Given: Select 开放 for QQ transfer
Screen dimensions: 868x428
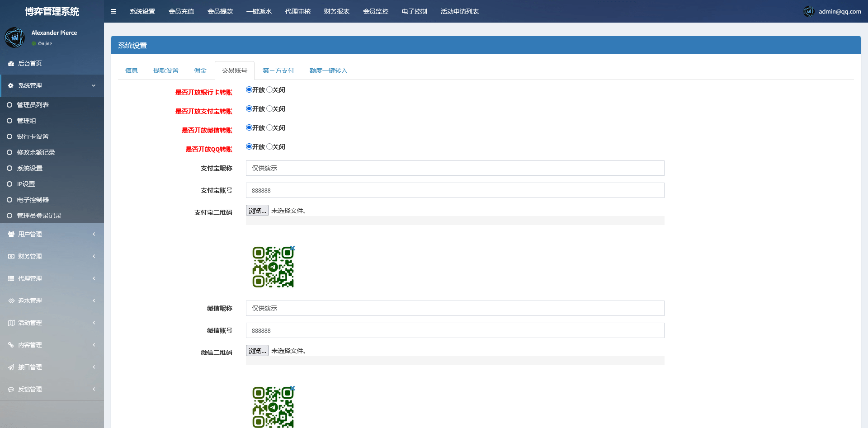Looking at the screenshot, I should [249, 146].
